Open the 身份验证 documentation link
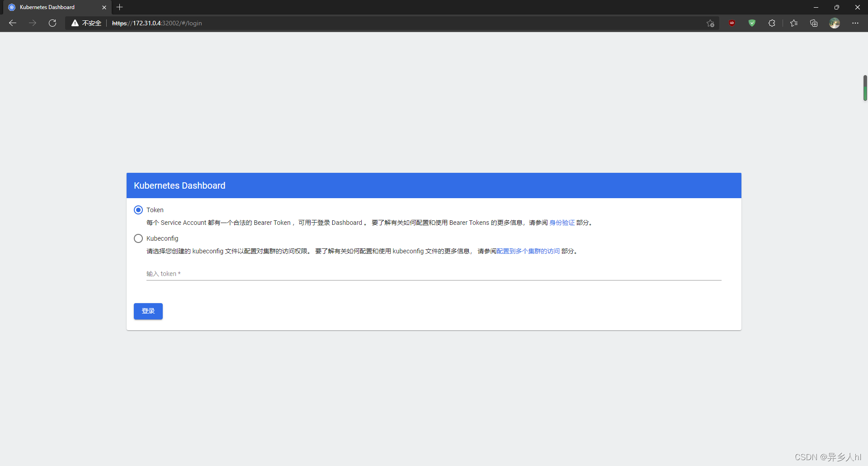 [562, 223]
